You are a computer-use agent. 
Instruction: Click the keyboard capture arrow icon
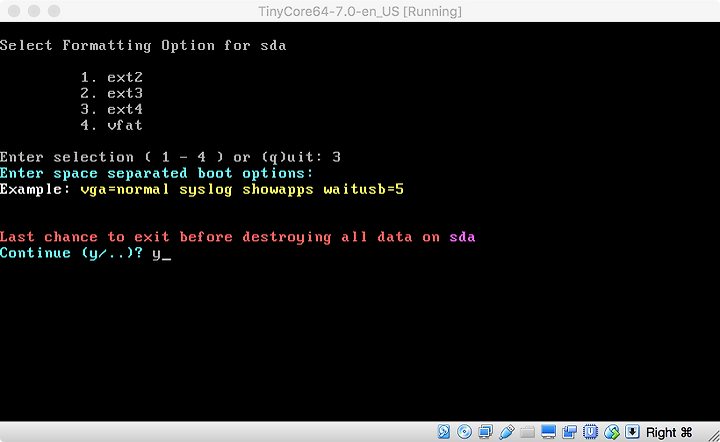[x=632, y=432]
